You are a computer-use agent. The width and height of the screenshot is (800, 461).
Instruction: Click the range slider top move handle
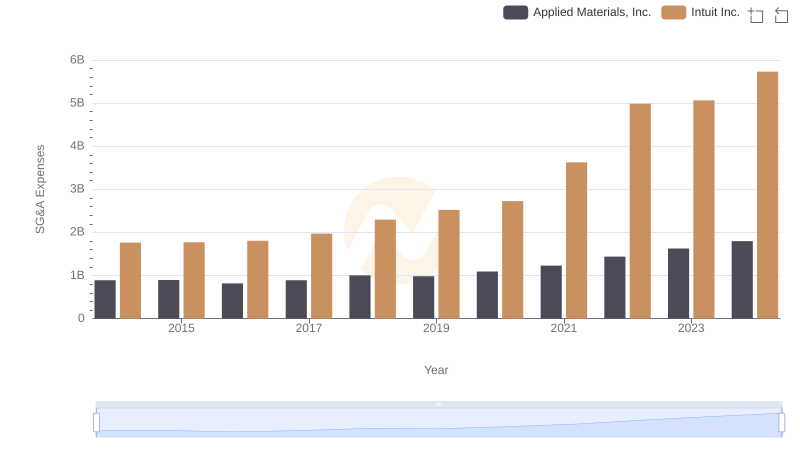pos(439,404)
